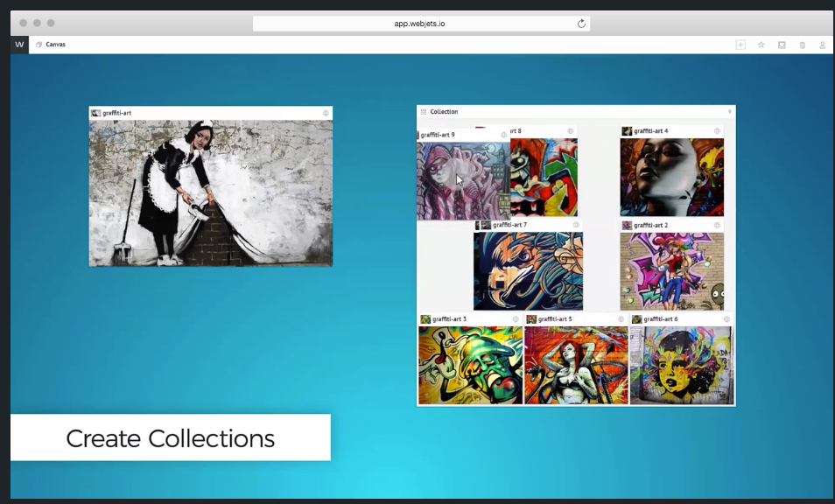Click globe icon on graffiti-art 4 card

[717, 131]
